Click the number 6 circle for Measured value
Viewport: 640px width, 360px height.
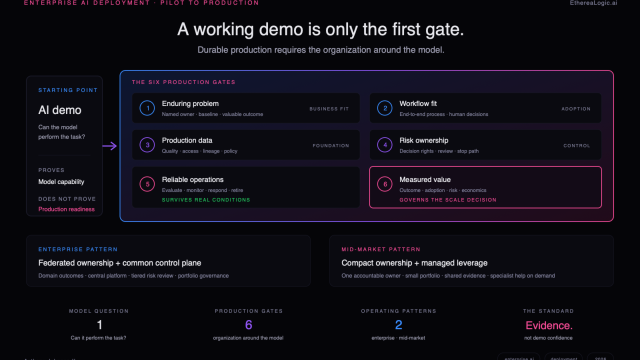[x=384, y=184]
